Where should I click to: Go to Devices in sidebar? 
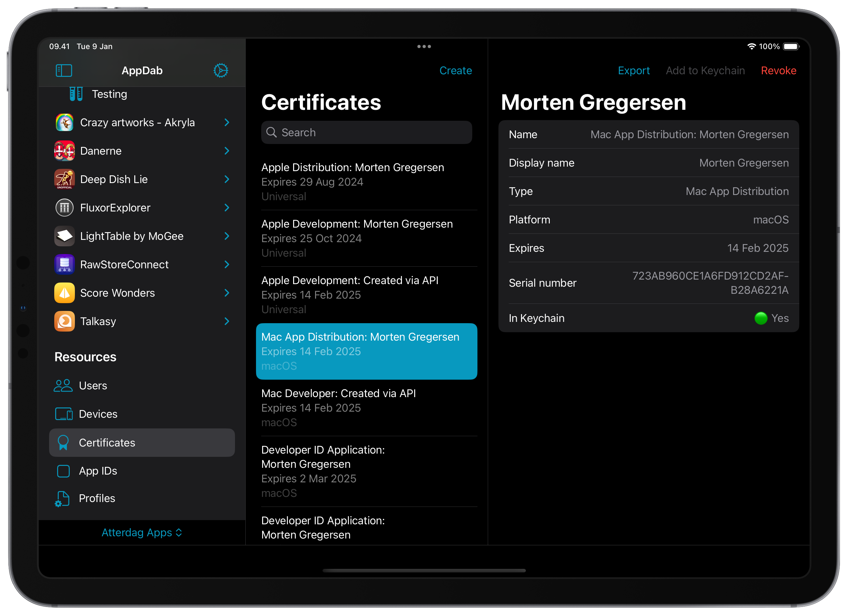point(98,414)
